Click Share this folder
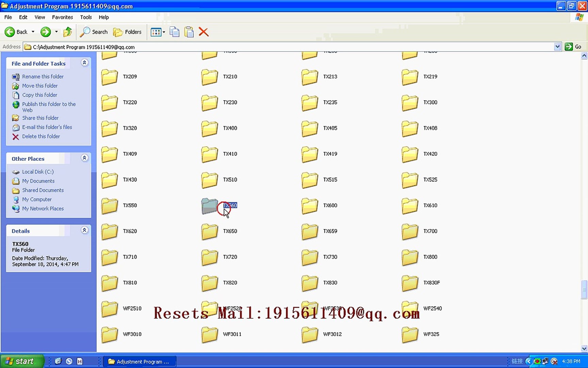 40,118
